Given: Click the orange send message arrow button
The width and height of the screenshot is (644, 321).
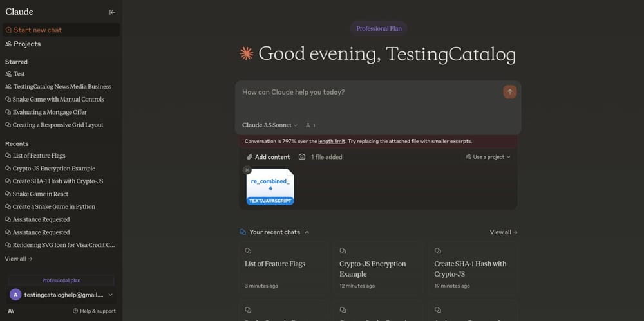Looking at the screenshot, I should click(509, 92).
